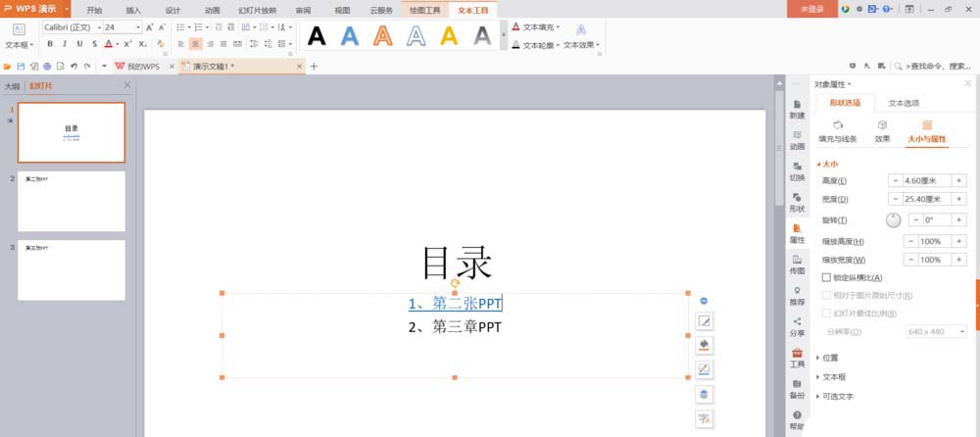Open the 开始 ribbon tab

(x=94, y=10)
